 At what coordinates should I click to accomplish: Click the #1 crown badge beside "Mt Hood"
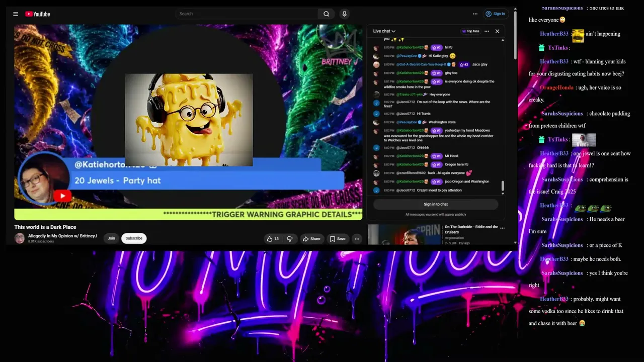437,156
